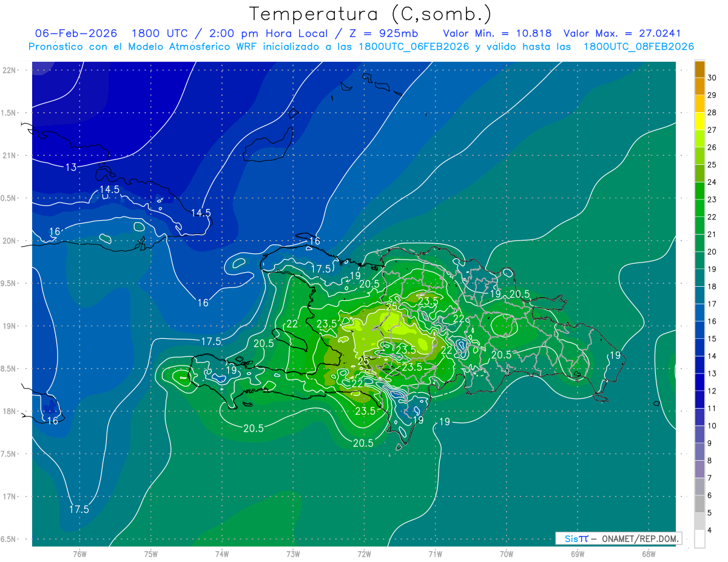Select the white swatch at legend bottom

(x=699, y=539)
